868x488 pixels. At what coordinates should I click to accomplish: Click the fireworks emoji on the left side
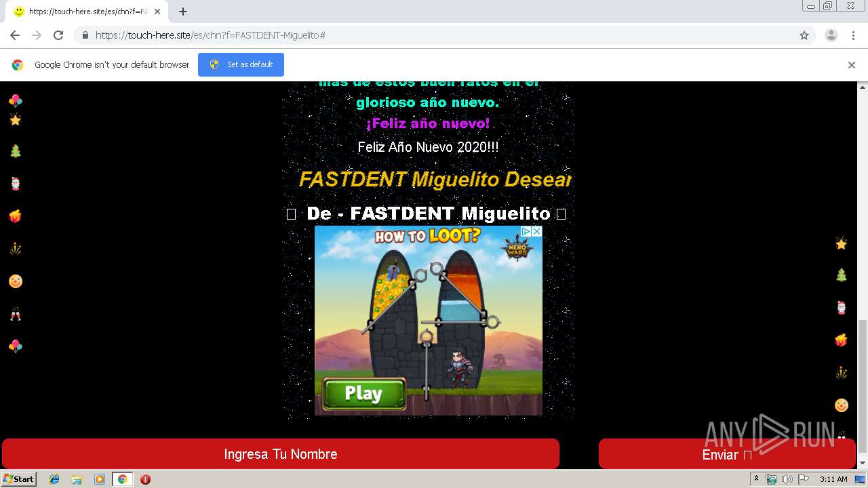click(x=16, y=248)
